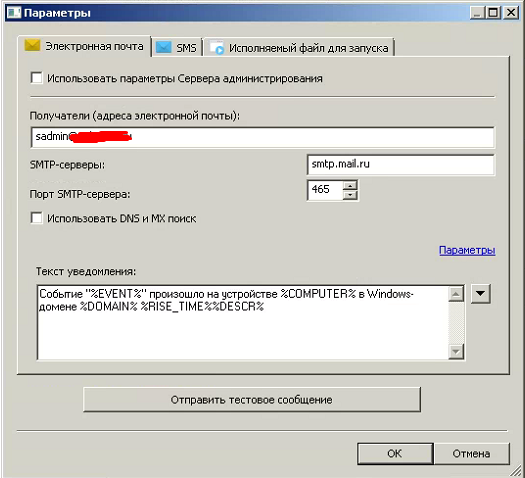
Task: Click the recipients email address field
Action: [262, 137]
